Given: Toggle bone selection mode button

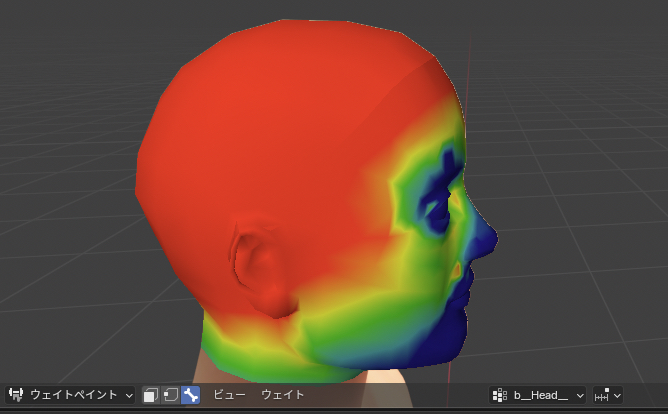Looking at the screenshot, I should (190, 395).
